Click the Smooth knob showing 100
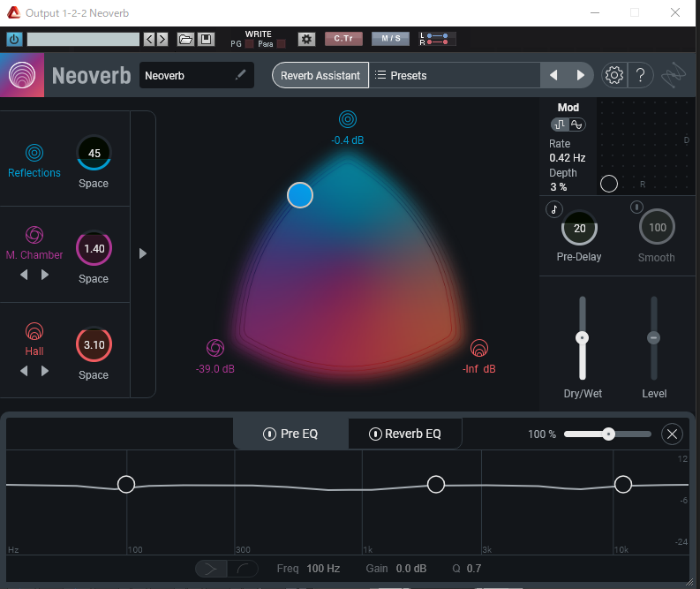 coord(657,227)
